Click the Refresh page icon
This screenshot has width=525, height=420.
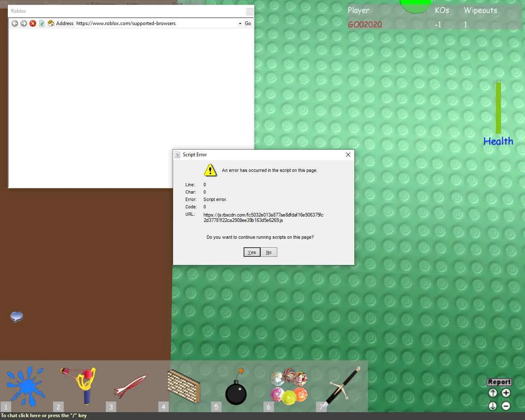(x=42, y=23)
